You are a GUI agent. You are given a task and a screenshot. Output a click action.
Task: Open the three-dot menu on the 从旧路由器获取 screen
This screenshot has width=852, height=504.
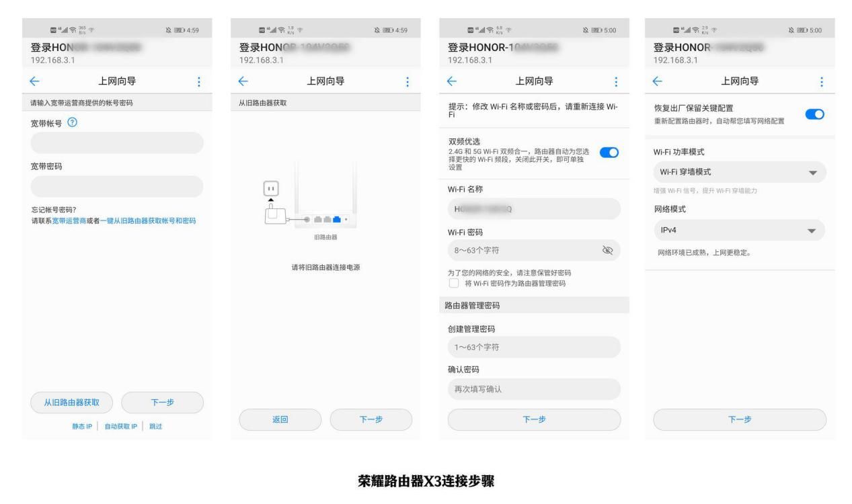coord(407,82)
